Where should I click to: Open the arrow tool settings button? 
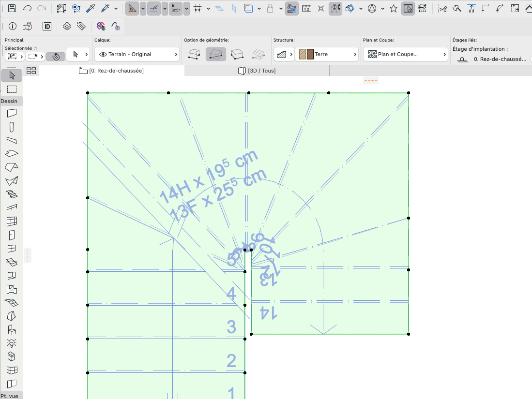pyautogui.click(x=78, y=54)
